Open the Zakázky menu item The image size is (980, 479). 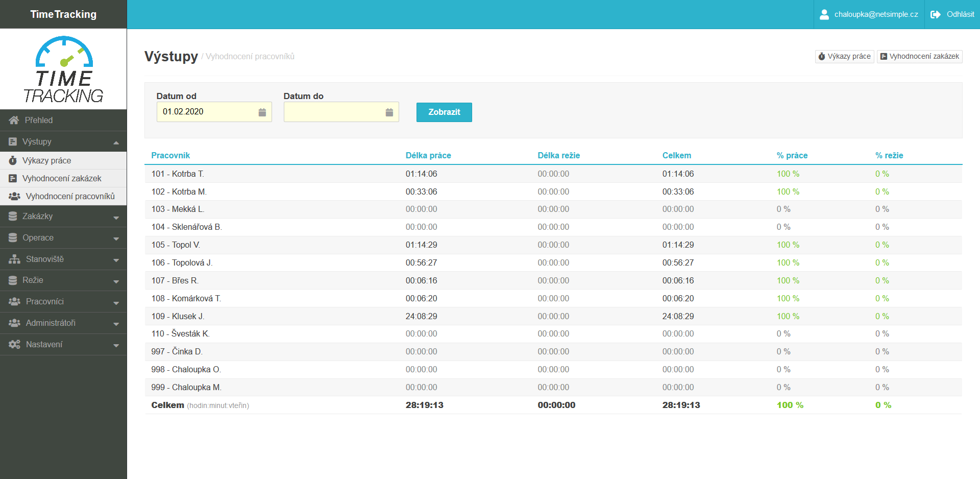[x=63, y=216]
